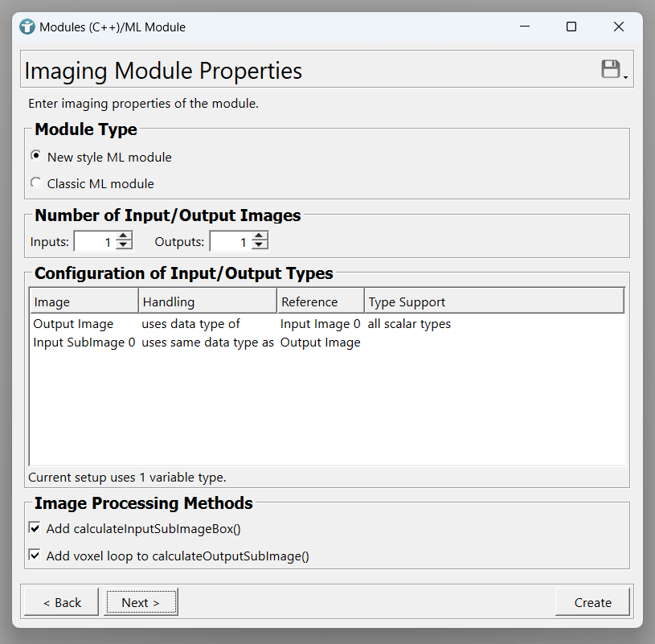This screenshot has height=644, width=655.
Task: Select New style ML module option
Action: (x=35, y=156)
